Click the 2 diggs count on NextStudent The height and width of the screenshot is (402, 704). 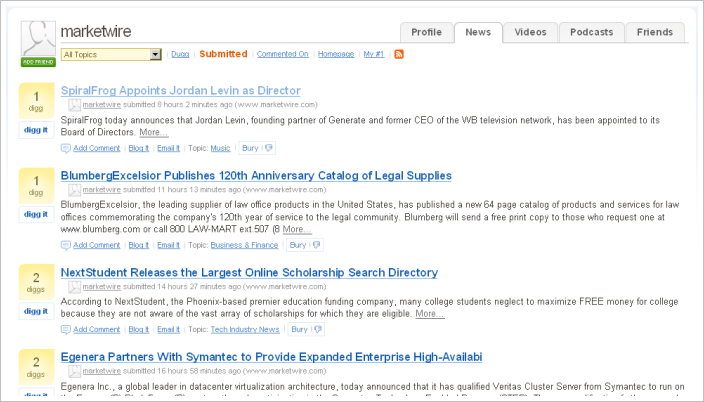(x=36, y=282)
